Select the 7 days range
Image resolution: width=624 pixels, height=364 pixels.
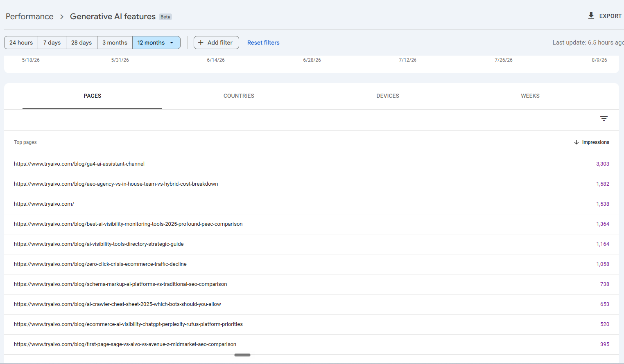click(x=52, y=43)
